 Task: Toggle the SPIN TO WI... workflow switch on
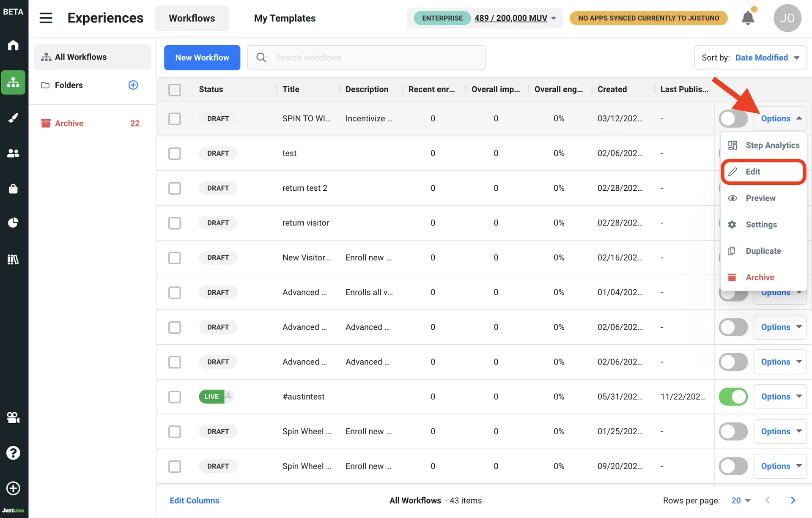(733, 118)
